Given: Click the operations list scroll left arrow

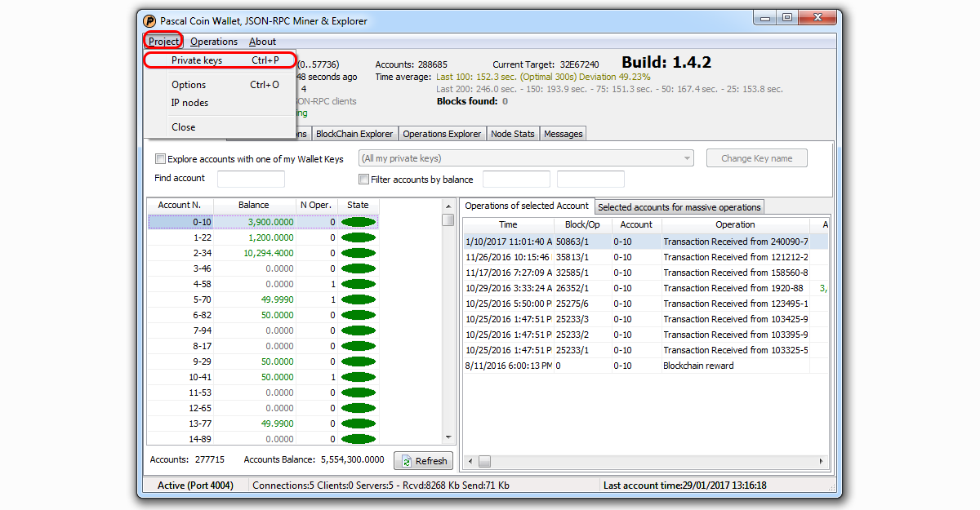Looking at the screenshot, I should pyautogui.click(x=470, y=462).
